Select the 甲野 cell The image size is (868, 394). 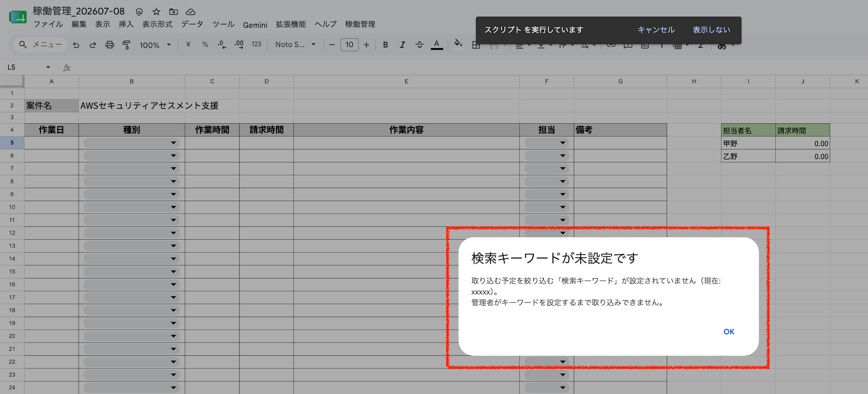tap(748, 143)
